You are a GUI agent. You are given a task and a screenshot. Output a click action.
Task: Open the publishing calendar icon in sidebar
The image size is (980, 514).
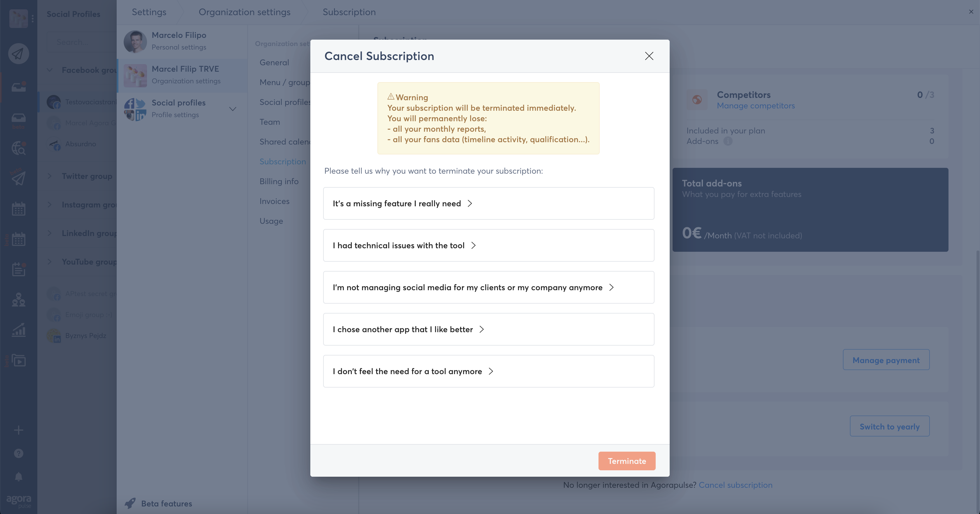(x=18, y=209)
